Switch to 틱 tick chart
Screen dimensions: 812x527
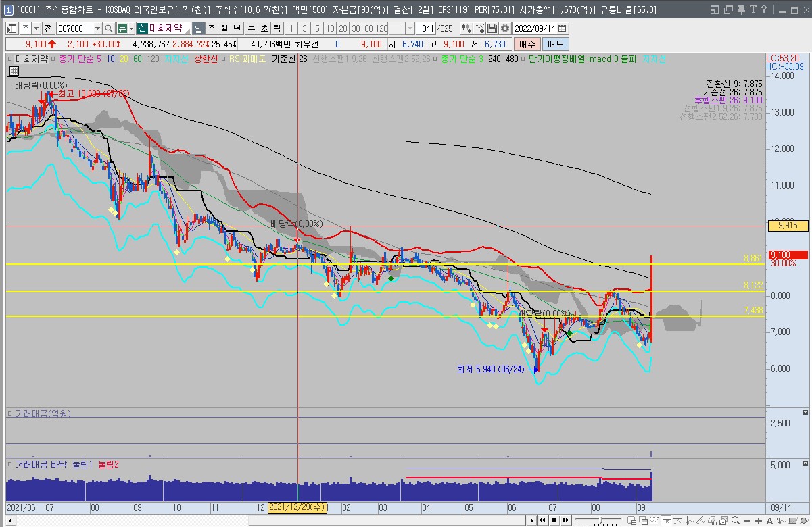[x=277, y=28]
